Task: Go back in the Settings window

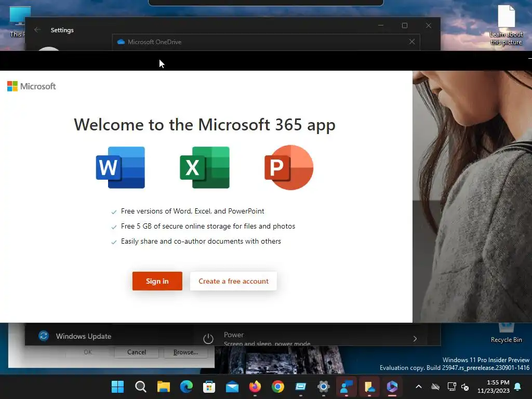Action: 37,30
